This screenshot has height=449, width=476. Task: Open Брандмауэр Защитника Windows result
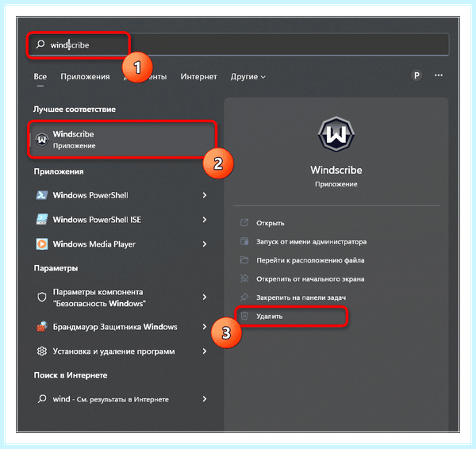pos(122,326)
